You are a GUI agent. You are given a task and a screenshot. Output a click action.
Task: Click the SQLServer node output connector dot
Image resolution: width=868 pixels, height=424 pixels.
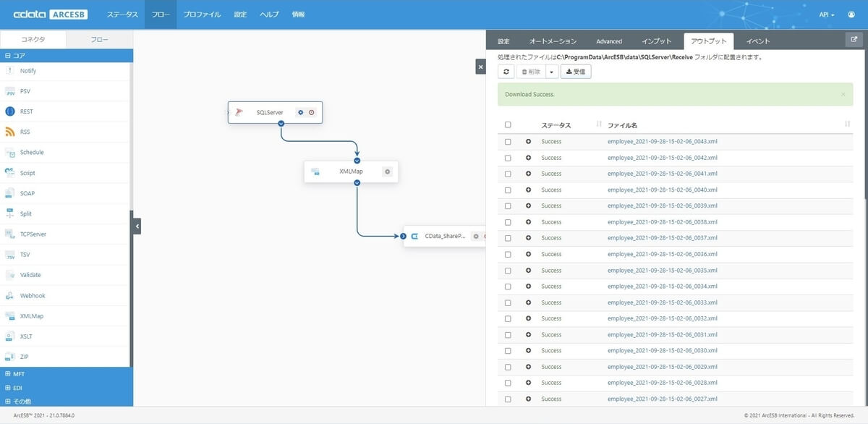281,123
